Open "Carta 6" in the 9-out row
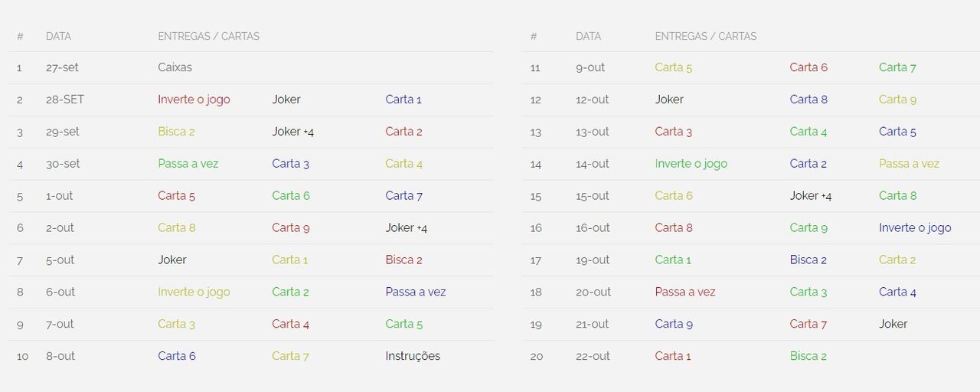 click(808, 67)
